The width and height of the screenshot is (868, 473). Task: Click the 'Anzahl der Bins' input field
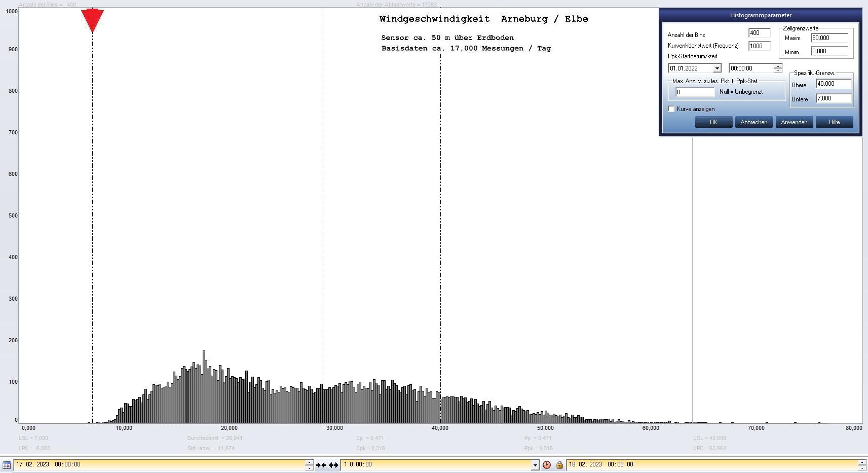759,33
